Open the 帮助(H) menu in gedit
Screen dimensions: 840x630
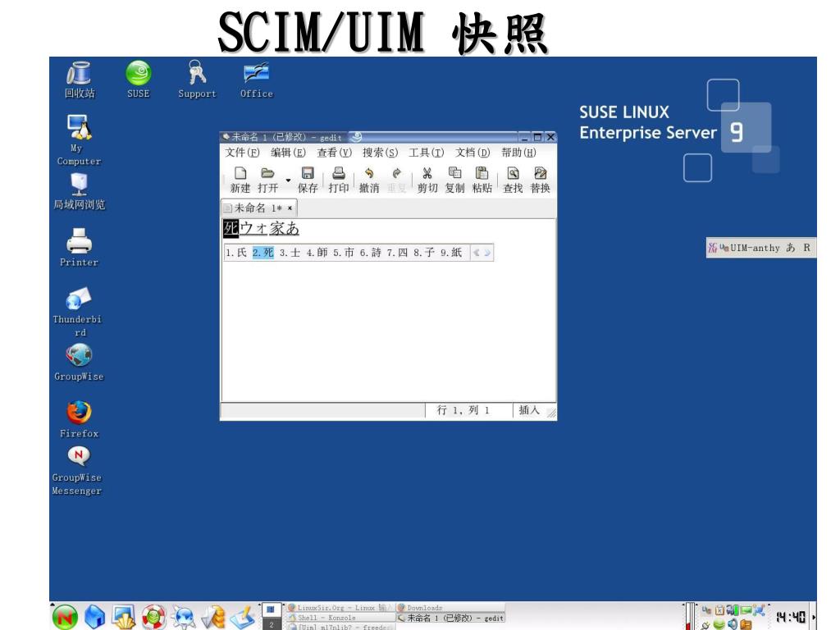click(518, 153)
